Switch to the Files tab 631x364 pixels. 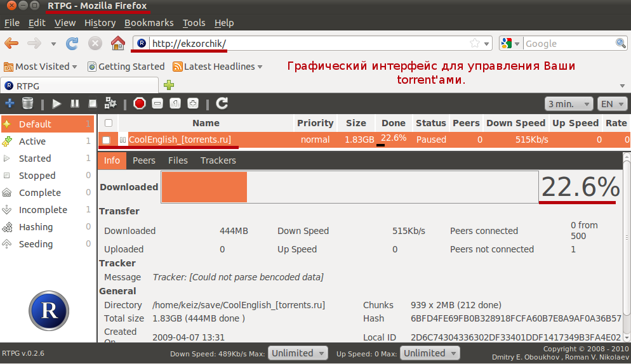point(178,160)
